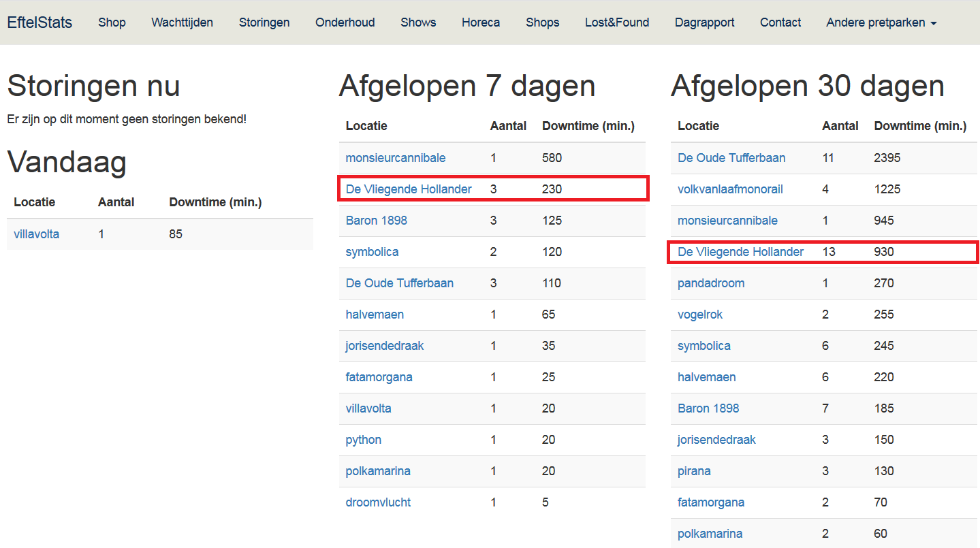The height and width of the screenshot is (548, 980).
Task: Select Storingen in the navigation bar
Action: [264, 22]
